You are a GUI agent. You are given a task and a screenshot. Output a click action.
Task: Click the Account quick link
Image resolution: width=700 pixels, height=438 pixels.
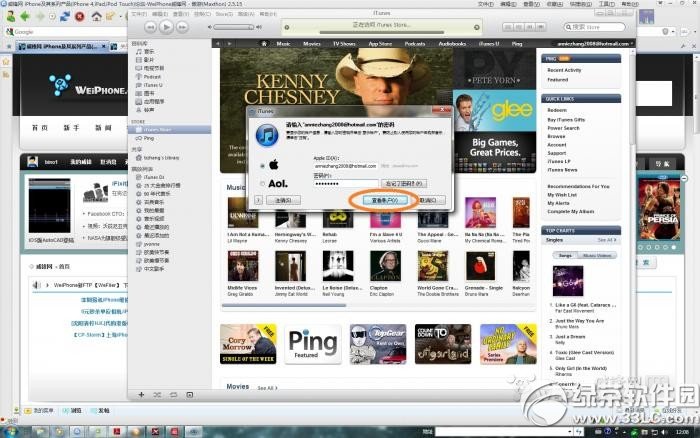tap(557, 145)
